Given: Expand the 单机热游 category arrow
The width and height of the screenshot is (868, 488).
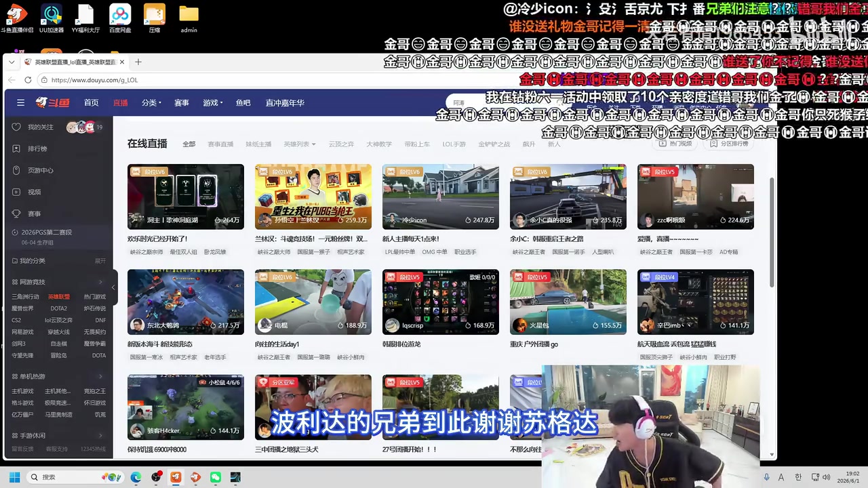Looking at the screenshot, I should point(100,376).
